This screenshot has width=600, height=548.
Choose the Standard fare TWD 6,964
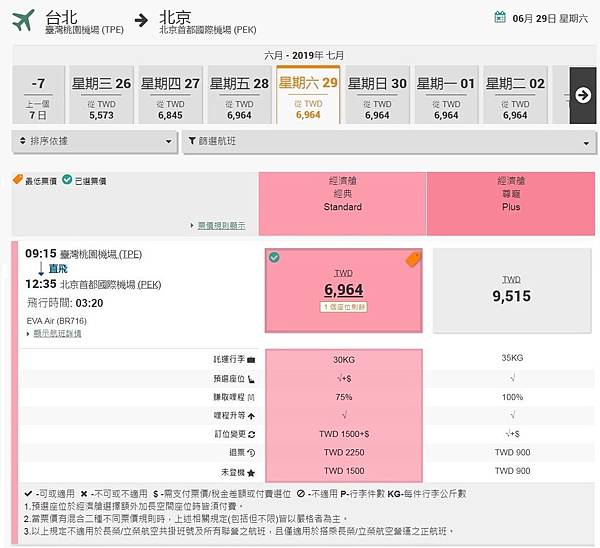click(x=344, y=290)
